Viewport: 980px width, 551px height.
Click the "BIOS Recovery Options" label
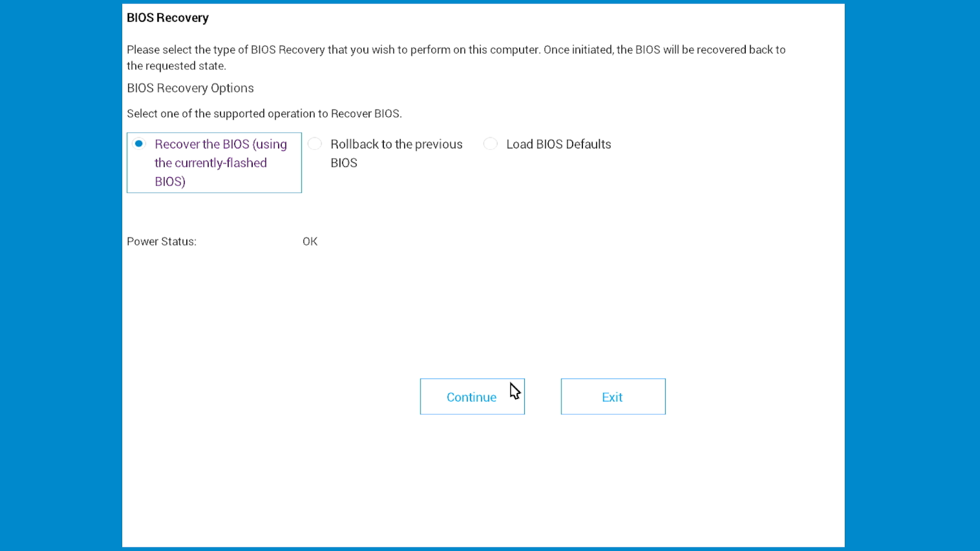[190, 88]
